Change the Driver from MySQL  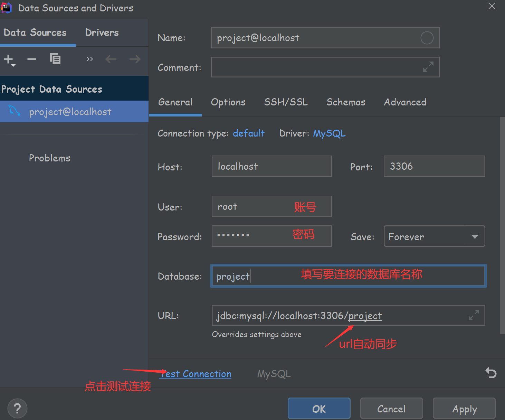[x=329, y=133]
